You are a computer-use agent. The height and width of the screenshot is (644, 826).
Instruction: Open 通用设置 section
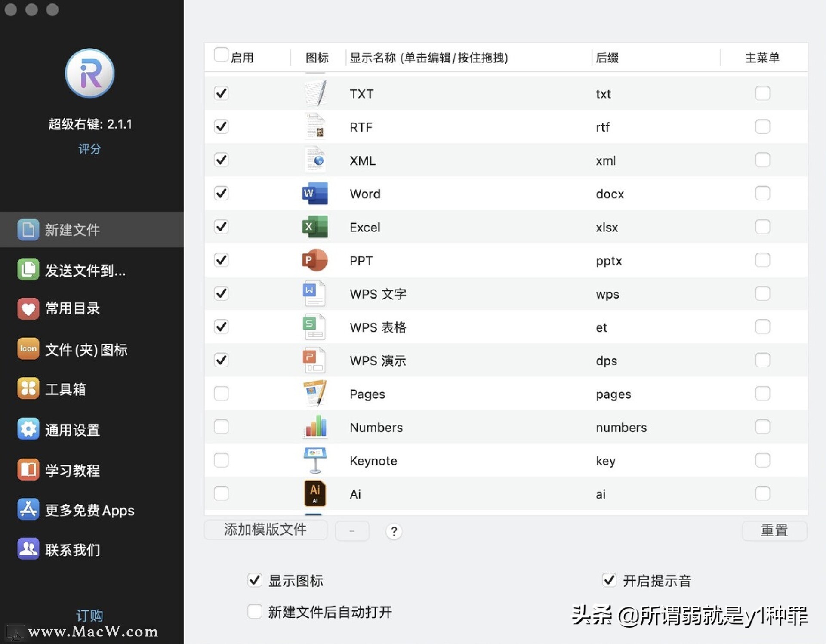click(x=92, y=429)
